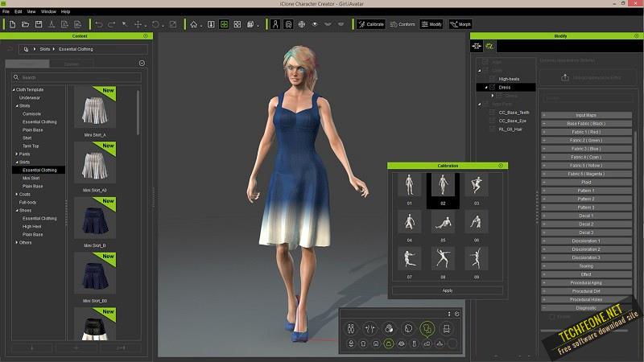Viewport: 644px width, 362px height.
Task: Expand the Pants tree node
Action: pyautogui.click(x=17, y=154)
